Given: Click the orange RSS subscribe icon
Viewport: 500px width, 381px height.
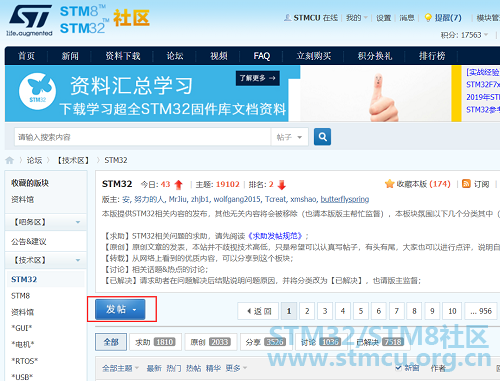Looking at the screenshot, I should click(x=466, y=184).
